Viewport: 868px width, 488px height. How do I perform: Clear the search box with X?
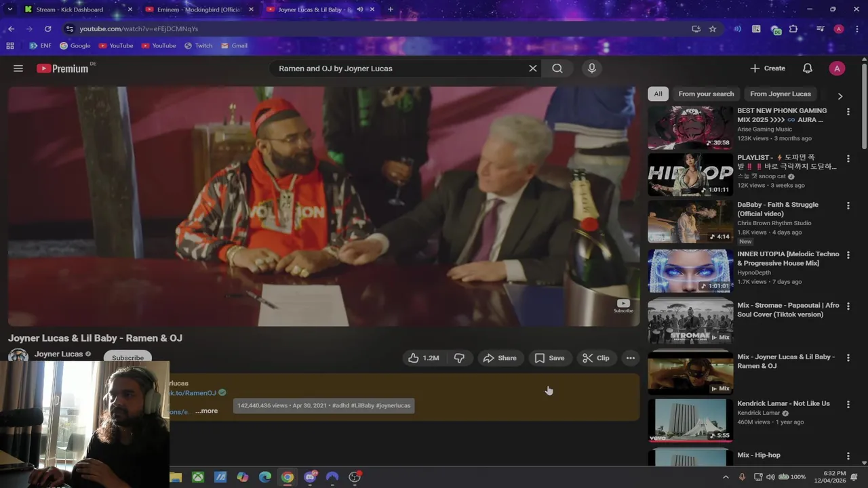point(533,68)
